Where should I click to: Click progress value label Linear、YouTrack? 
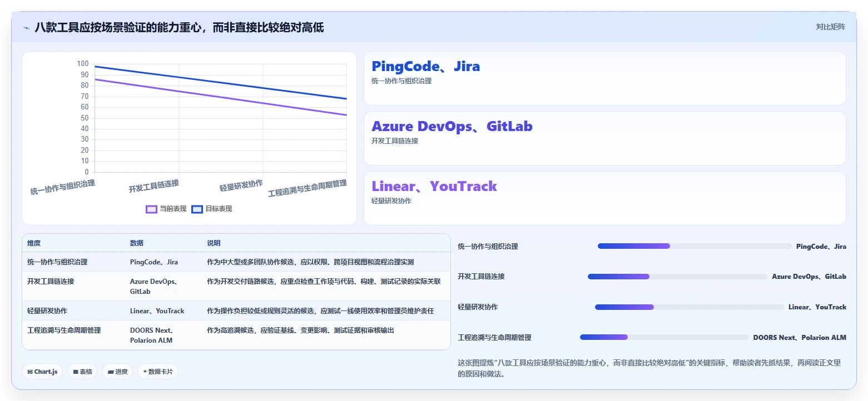(817, 307)
